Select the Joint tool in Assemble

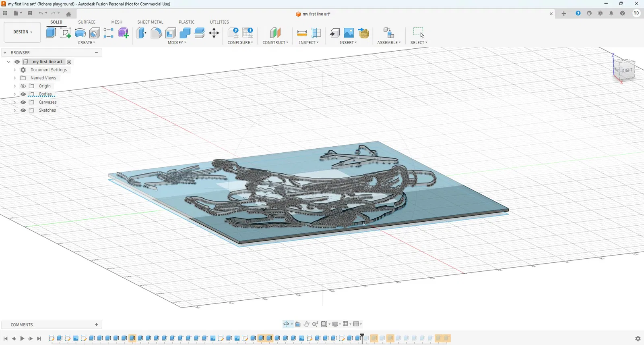click(x=388, y=33)
